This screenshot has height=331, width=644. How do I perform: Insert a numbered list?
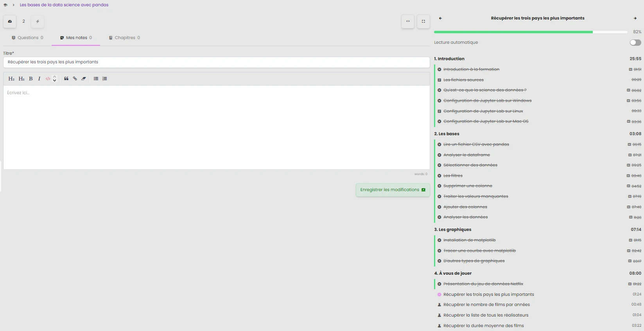coord(105,79)
